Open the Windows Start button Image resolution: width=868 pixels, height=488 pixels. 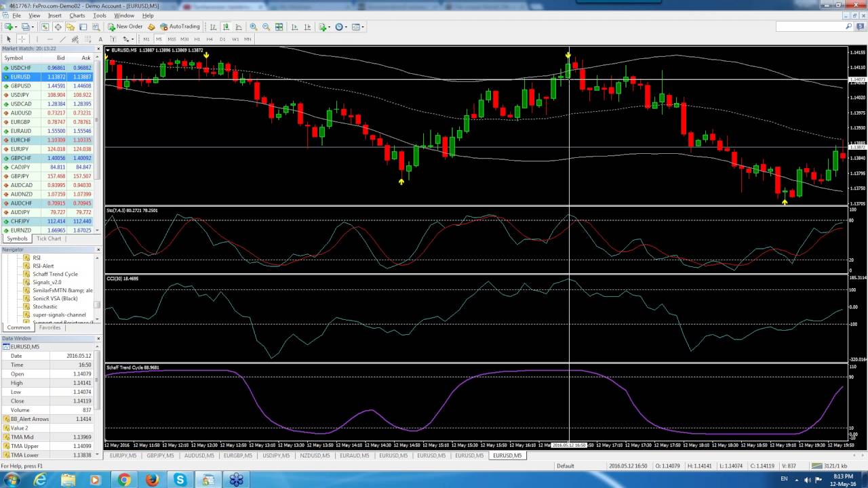point(12,480)
